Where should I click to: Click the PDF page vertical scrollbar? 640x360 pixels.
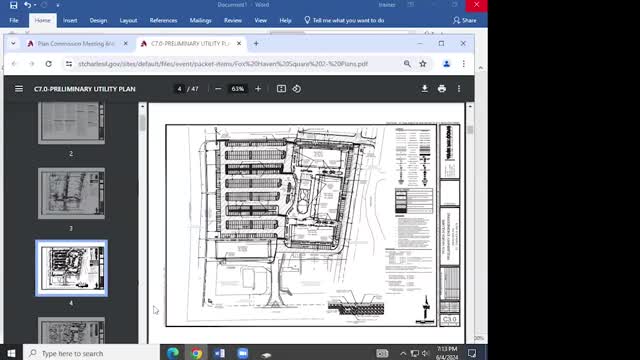point(470,129)
